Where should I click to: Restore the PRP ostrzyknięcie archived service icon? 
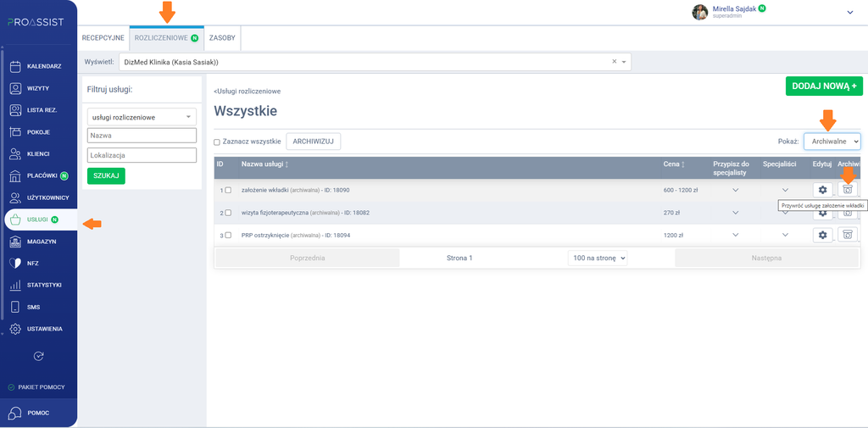848,235
